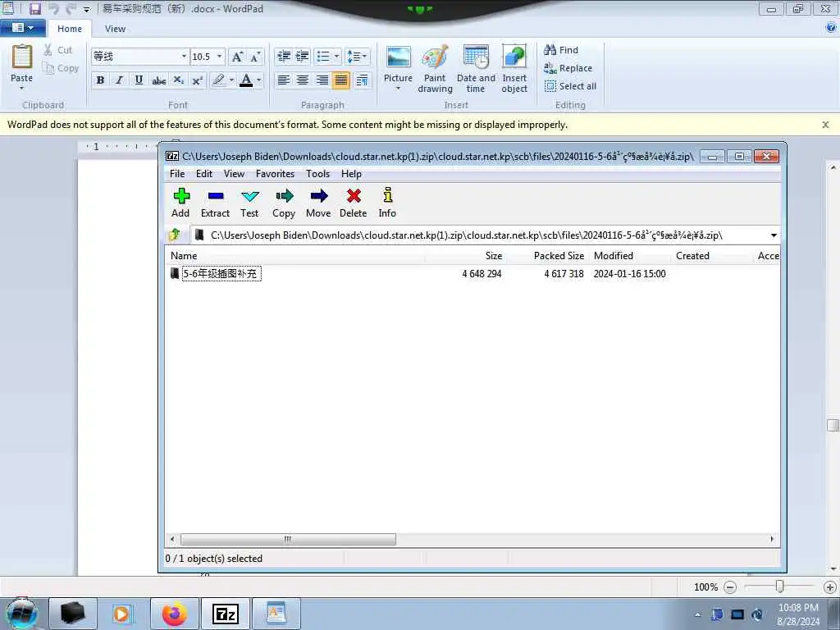The image size is (840, 630).
Task: Expand the 7-Zip address path dropdown
Action: (774, 235)
